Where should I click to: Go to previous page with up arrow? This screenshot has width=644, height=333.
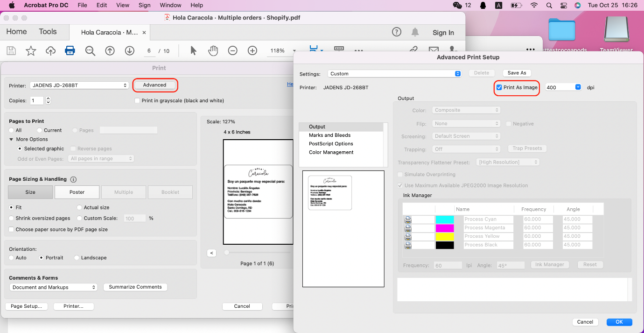[x=110, y=51]
